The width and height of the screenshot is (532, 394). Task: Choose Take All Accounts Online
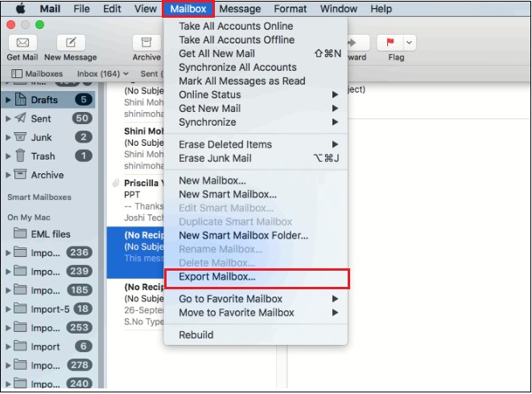(255, 26)
